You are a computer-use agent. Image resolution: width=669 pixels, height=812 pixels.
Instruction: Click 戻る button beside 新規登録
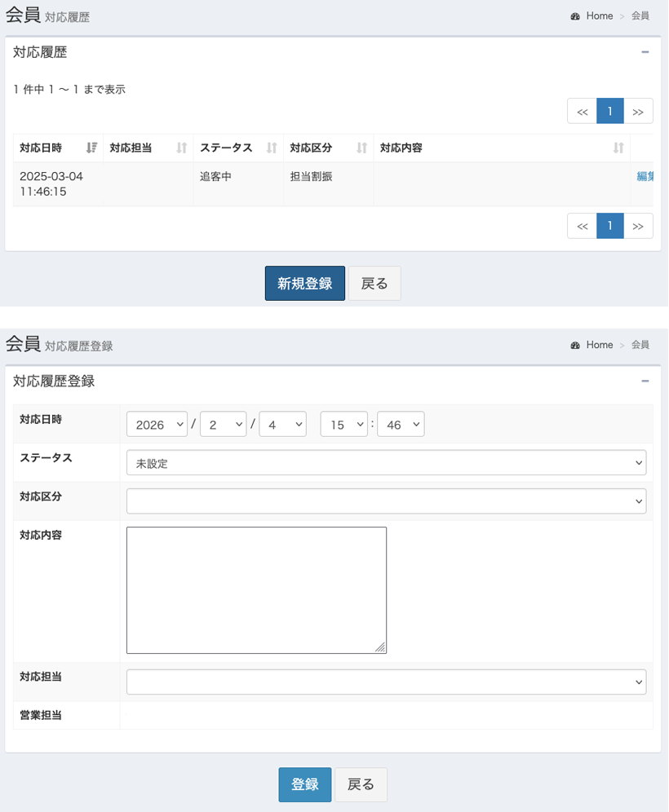click(x=374, y=283)
